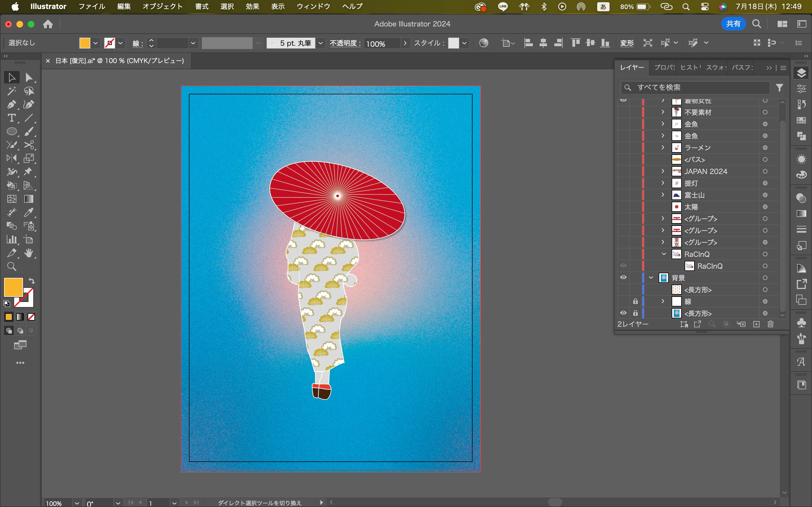Toggle the lock on the 線 layer
Screen dimensions: 812x507
pos(635,301)
